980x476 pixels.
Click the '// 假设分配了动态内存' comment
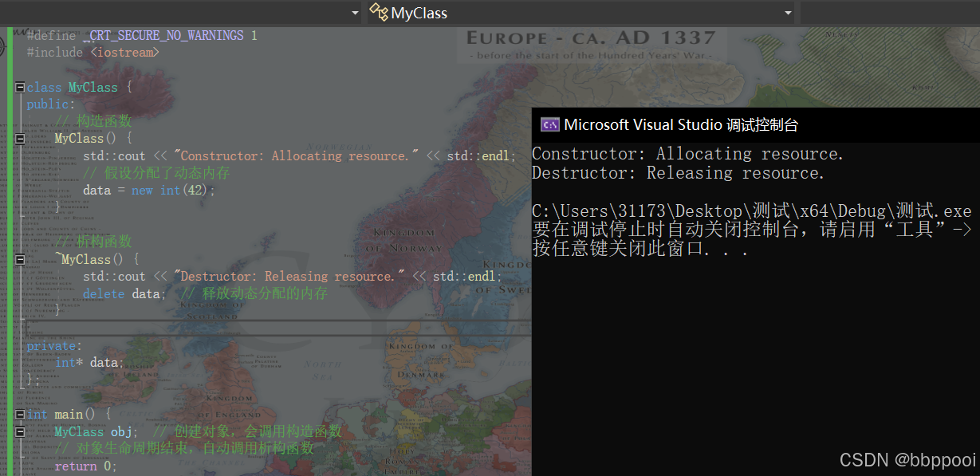[156, 173]
